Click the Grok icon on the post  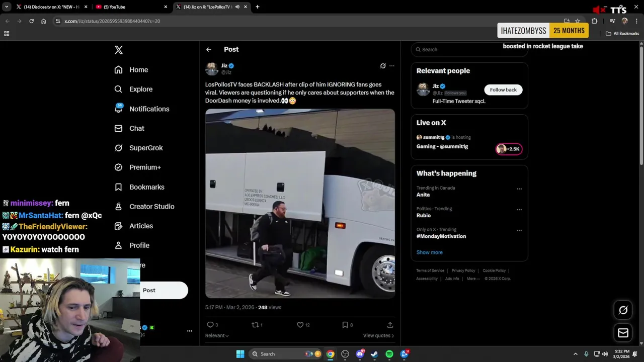coord(383,66)
